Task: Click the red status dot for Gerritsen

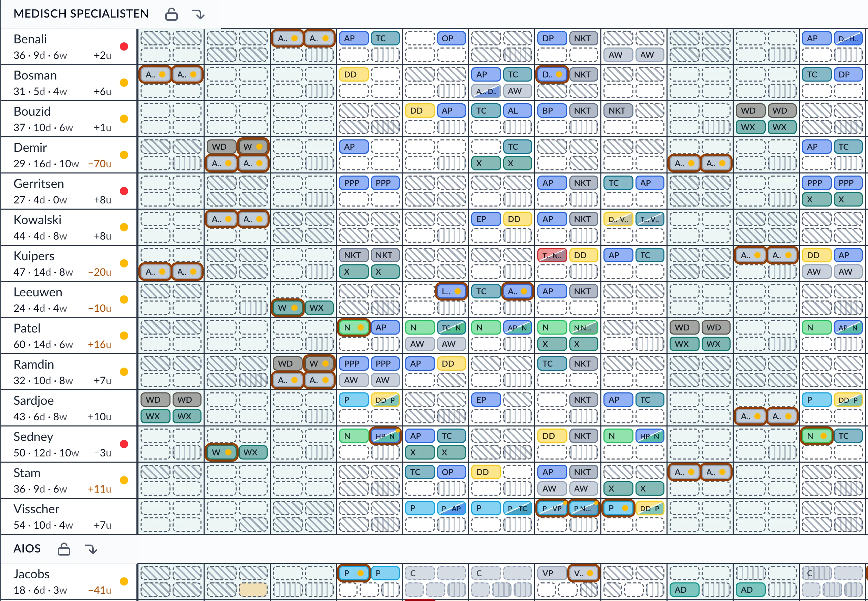Action: click(x=124, y=191)
